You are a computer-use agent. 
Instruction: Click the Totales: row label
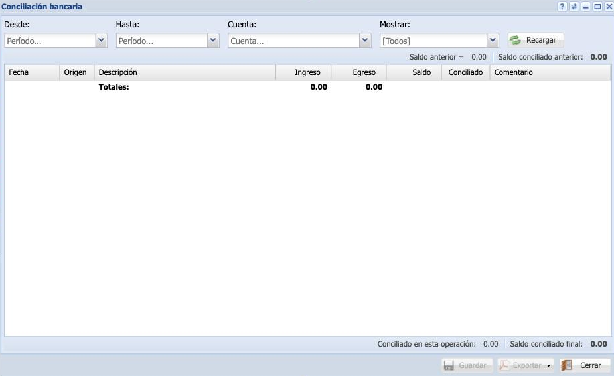coord(114,87)
